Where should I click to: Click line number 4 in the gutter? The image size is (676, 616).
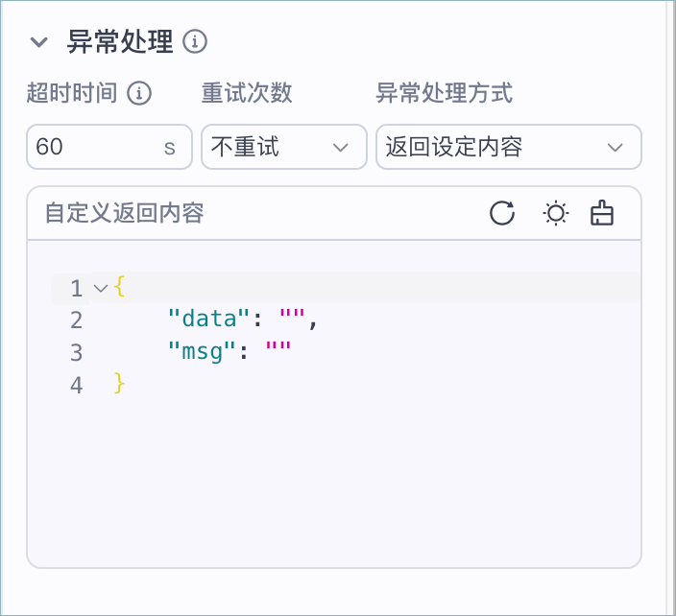click(77, 385)
